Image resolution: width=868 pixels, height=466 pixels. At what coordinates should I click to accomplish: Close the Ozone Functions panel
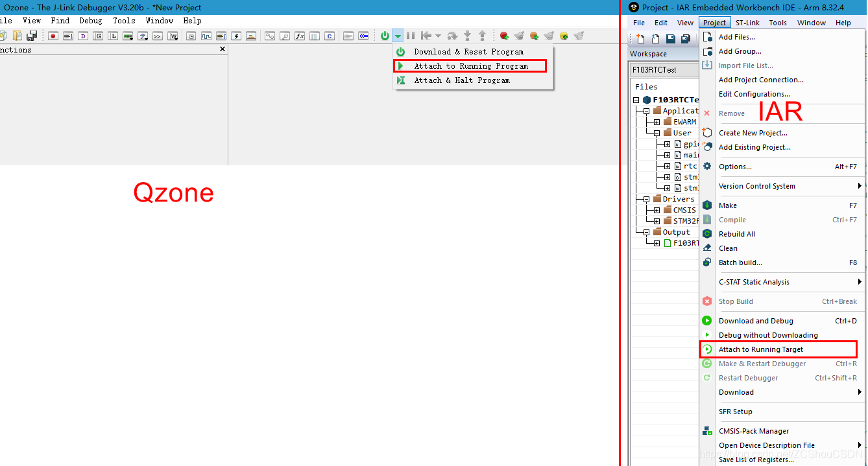coord(223,49)
